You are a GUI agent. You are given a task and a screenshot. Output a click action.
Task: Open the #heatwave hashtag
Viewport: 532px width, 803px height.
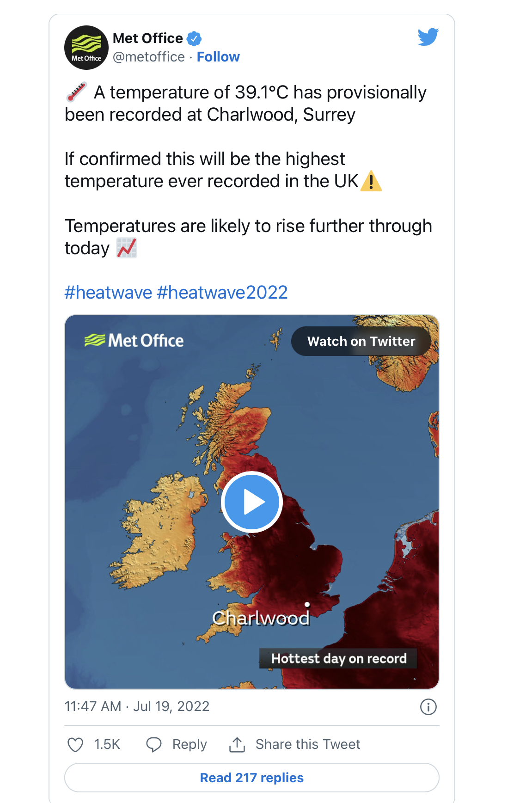pyautogui.click(x=108, y=293)
